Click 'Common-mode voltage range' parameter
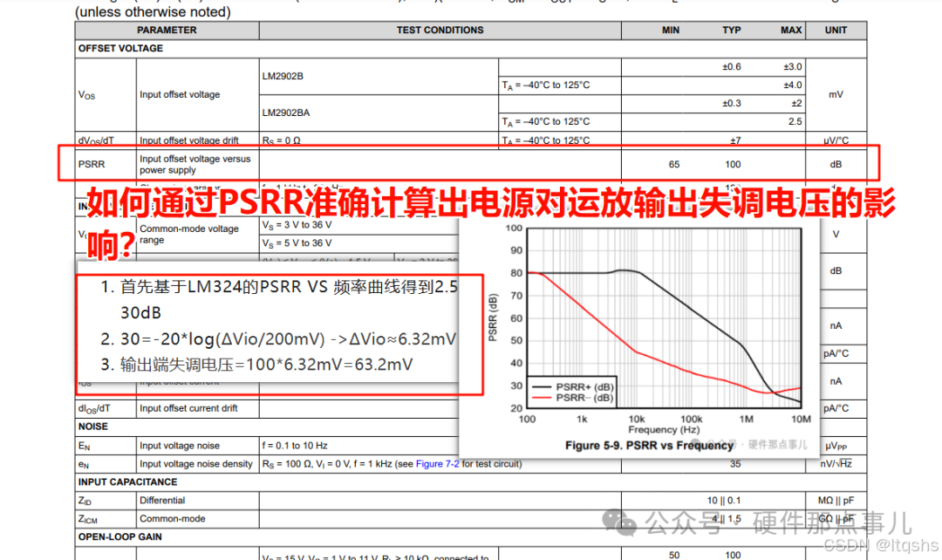This screenshot has height=560, width=942. point(188,235)
